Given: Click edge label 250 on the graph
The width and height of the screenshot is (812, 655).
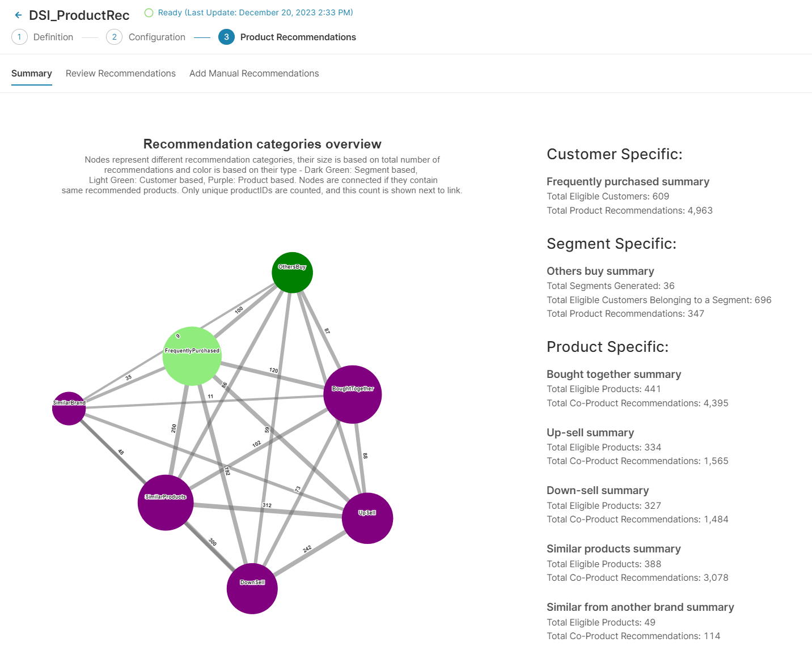Looking at the screenshot, I should (x=174, y=428).
